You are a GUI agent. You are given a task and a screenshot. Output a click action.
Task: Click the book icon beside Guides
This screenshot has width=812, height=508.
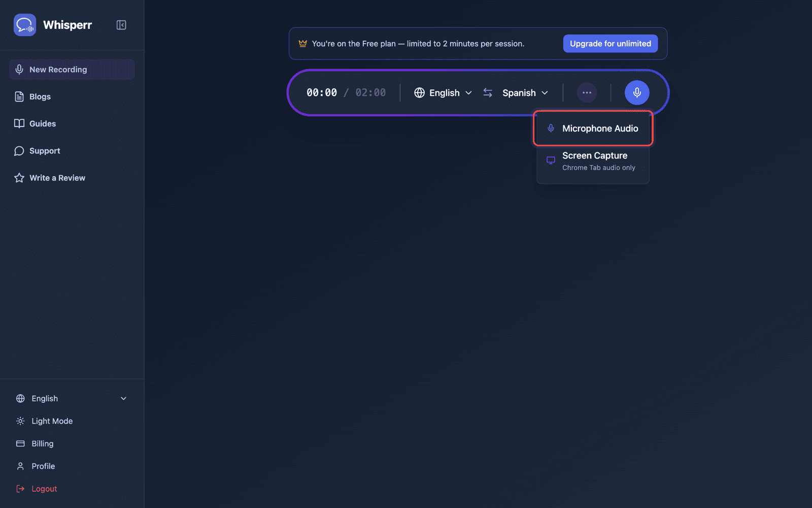click(19, 123)
